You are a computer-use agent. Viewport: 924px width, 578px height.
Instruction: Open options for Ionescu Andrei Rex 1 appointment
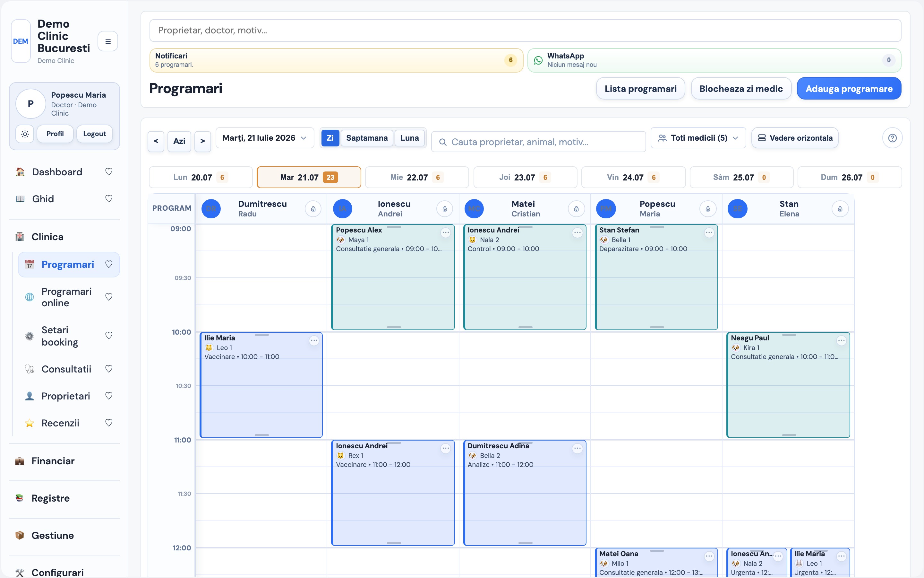coord(446,448)
